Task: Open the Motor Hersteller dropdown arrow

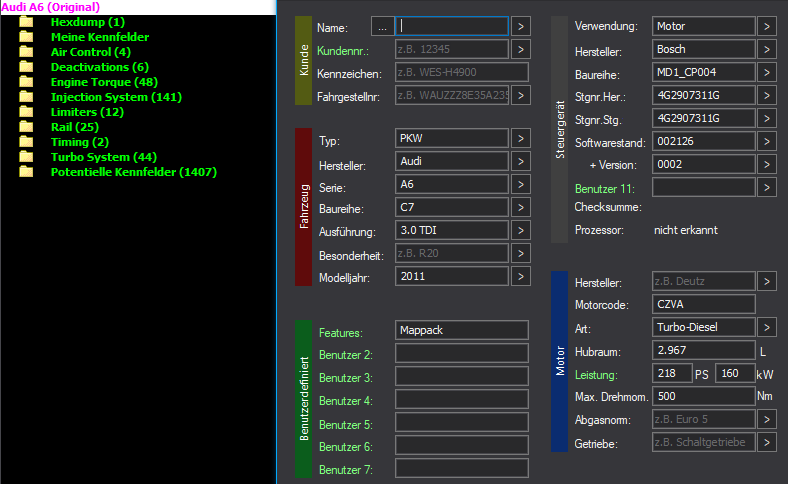Action: click(767, 281)
